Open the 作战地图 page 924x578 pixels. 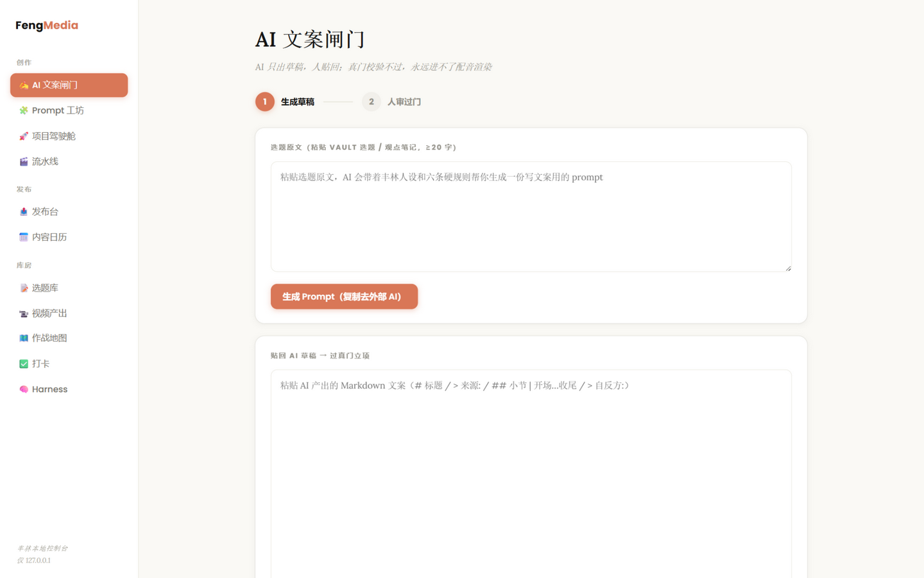[69, 338]
